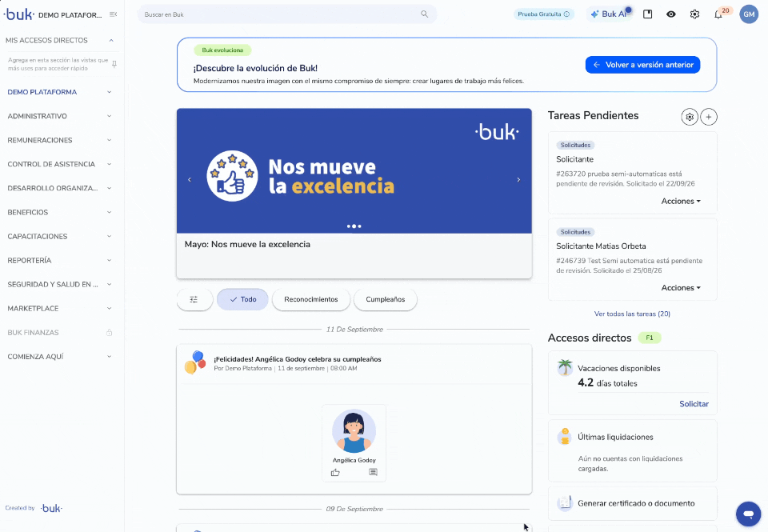Click Volver a versión anterior button
This screenshot has height=532, width=768.
[642, 65]
